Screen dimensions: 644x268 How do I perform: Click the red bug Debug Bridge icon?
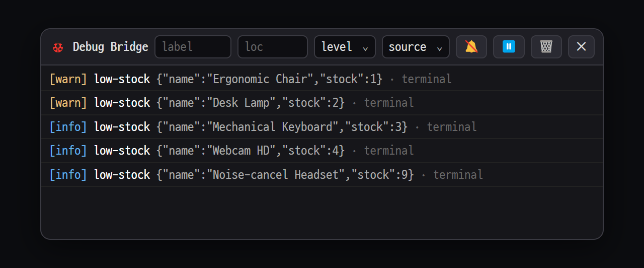58,47
